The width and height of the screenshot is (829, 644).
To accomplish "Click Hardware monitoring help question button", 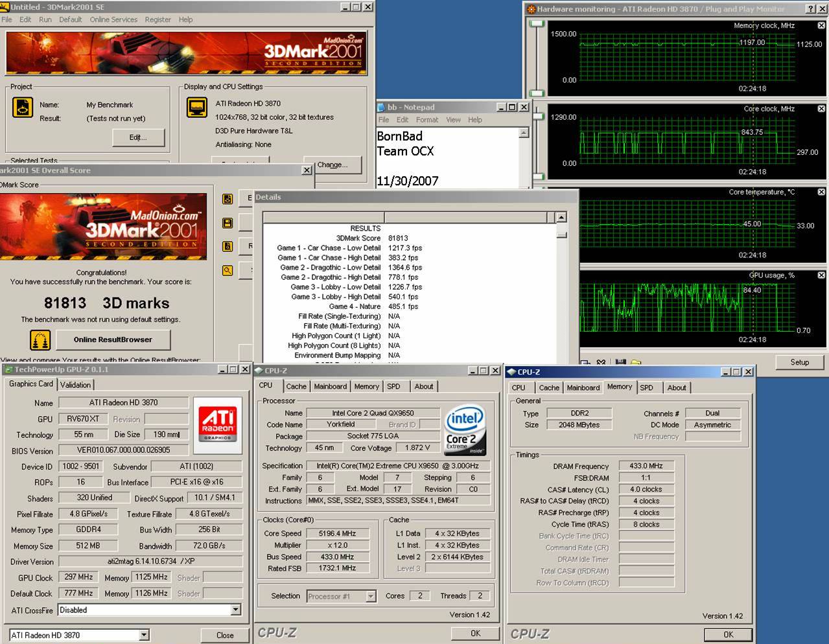I will [x=811, y=8].
